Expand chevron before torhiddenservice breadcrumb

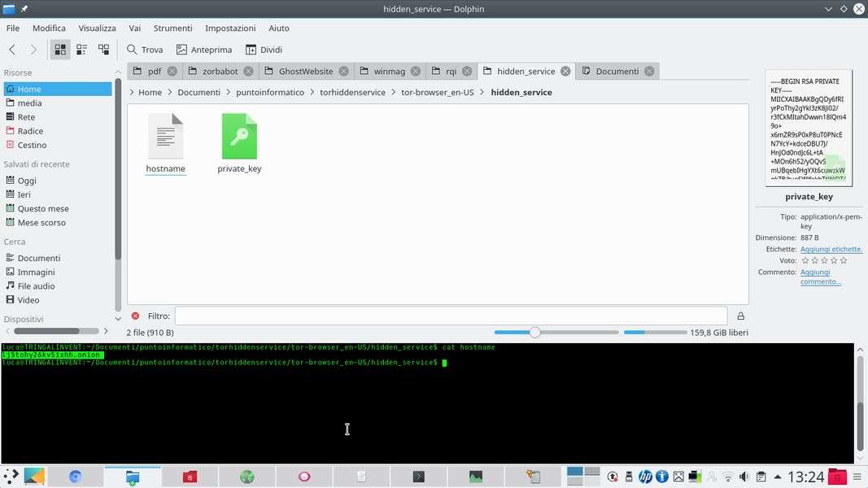312,93
